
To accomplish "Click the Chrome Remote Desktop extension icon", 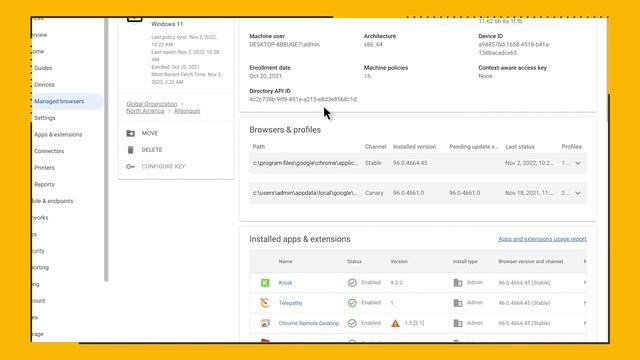I will 265,323.
